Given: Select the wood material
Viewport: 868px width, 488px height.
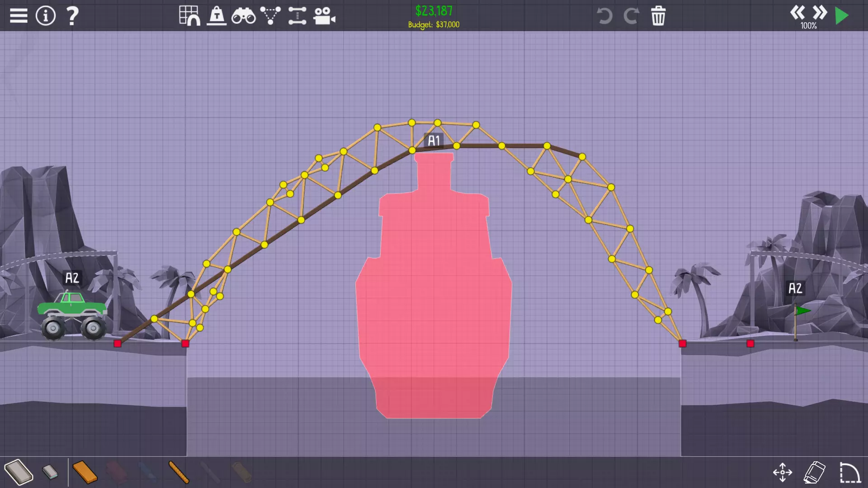Looking at the screenshot, I should 85,472.
